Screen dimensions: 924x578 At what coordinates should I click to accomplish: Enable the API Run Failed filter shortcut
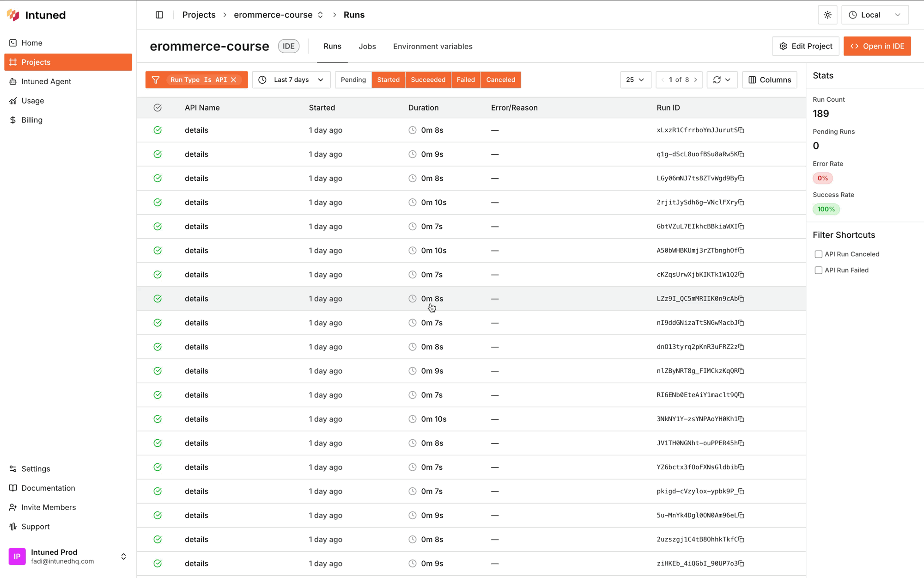(818, 270)
